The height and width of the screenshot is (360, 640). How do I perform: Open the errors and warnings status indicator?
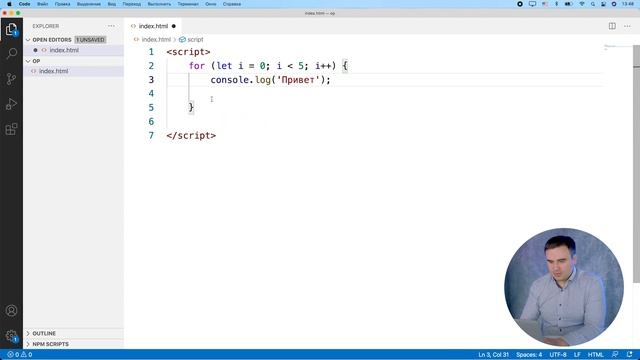[20, 355]
